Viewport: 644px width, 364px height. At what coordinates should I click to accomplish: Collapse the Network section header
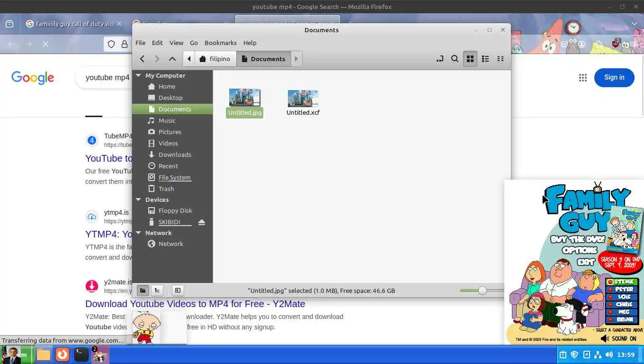139,233
